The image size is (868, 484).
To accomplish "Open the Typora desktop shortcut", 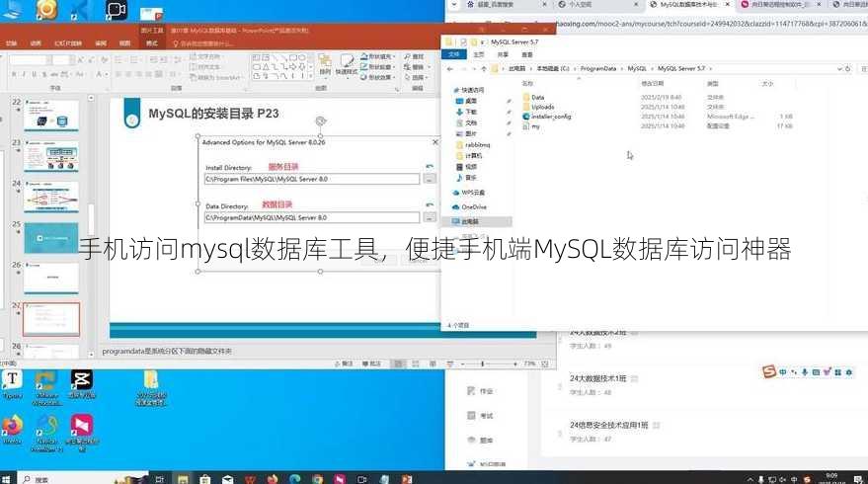I will tap(12, 385).
